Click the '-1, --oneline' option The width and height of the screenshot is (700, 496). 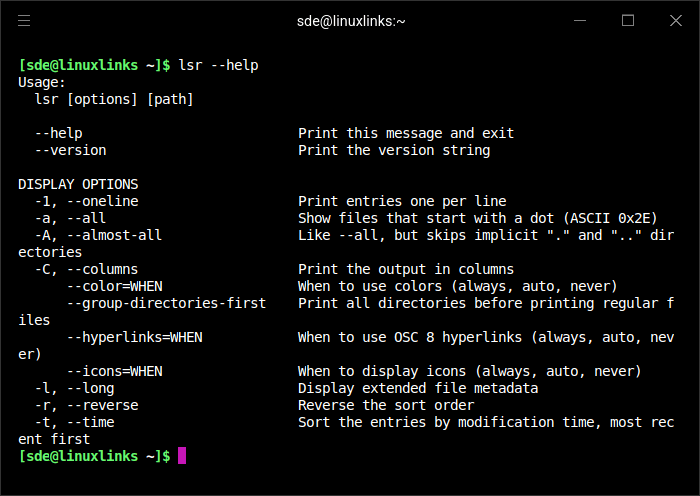point(87,201)
